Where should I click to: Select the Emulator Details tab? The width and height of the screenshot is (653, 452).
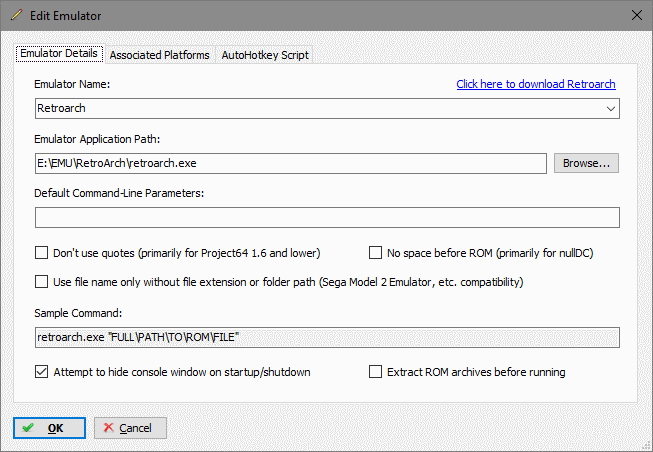click(x=58, y=54)
